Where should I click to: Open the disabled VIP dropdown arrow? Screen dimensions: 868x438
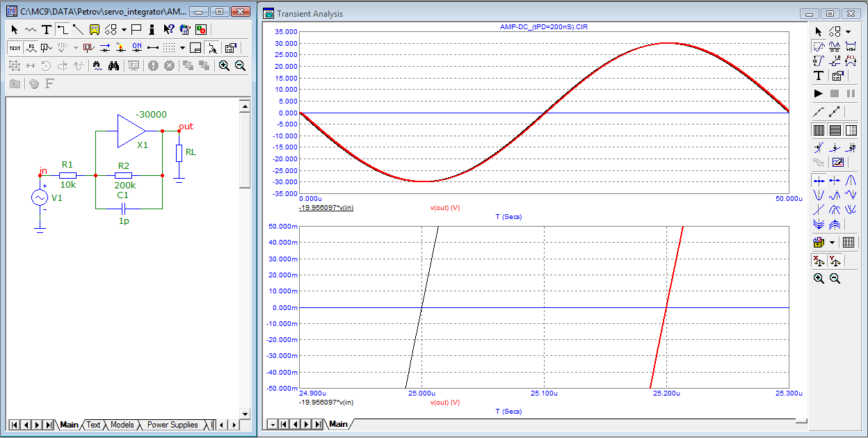click(x=76, y=47)
